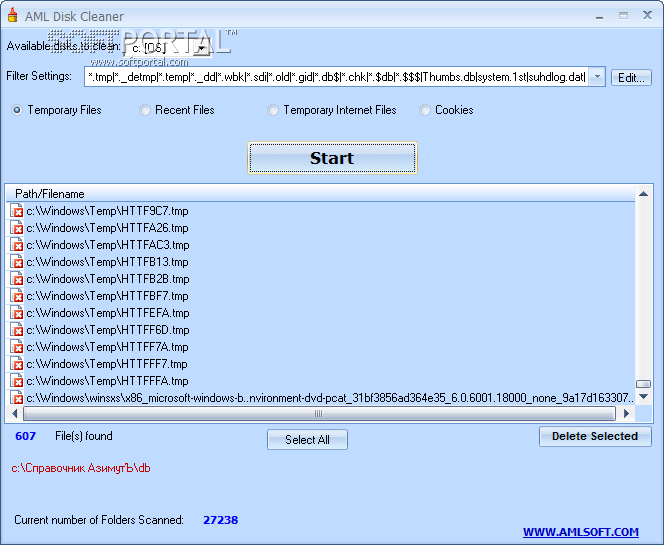This screenshot has height=545, width=664.
Task: Select row c:\Windows\Temp\HTTF9C7.tmp
Action: (x=321, y=210)
